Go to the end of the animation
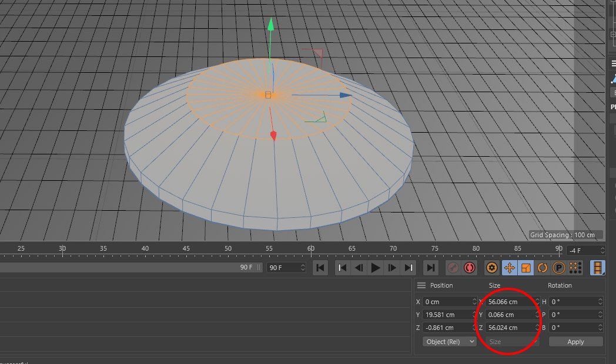The width and height of the screenshot is (616, 364). [431, 268]
